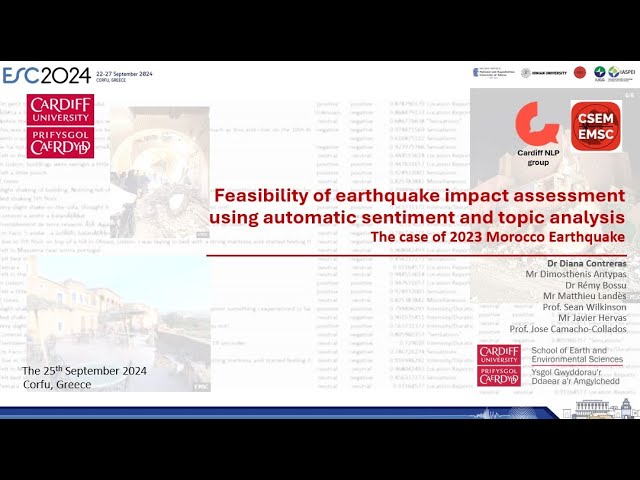Click the Ionian University logo in header
640x480 pixels.
(x=544, y=73)
